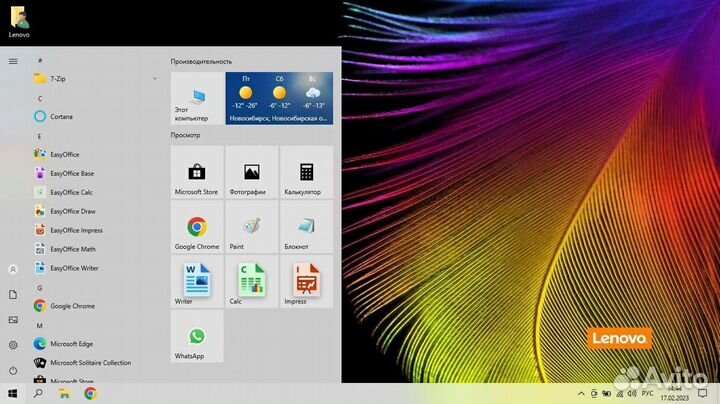The width and height of the screenshot is (720, 404).
Task: Open taskbar search magnifier
Action: (x=39, y=393)
